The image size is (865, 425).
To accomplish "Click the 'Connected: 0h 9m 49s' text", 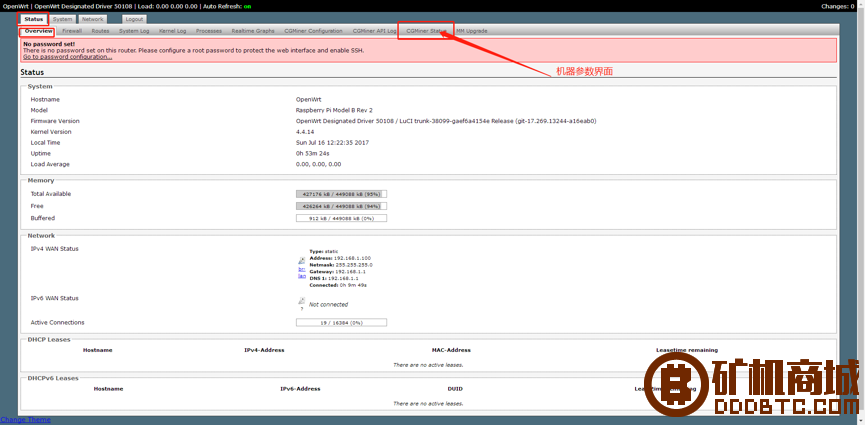I will pyautogui.click(x=338, y=285).
